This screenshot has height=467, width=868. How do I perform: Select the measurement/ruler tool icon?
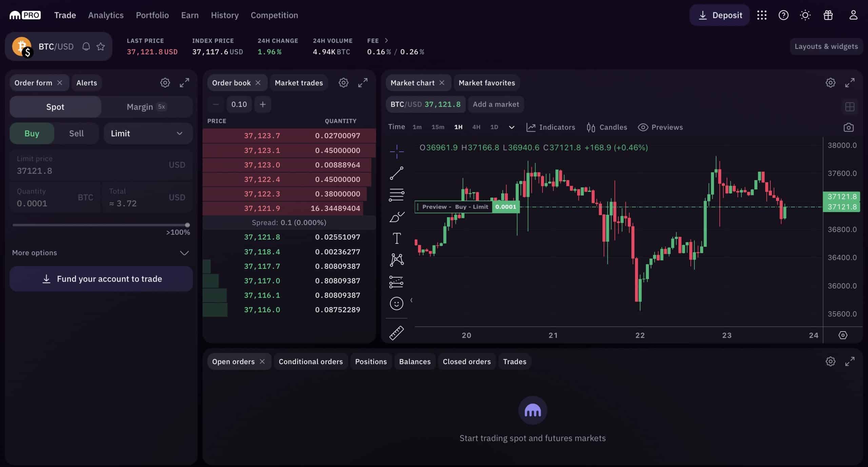(396, 332)
